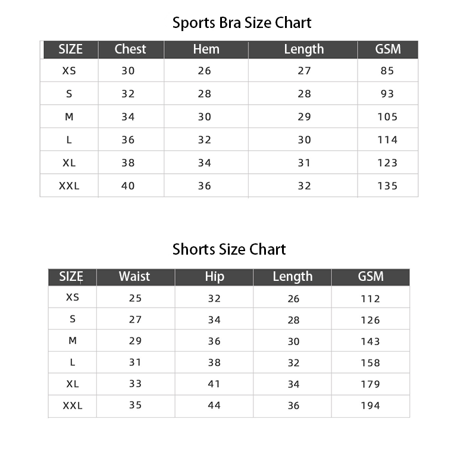The height and width of the screenshot is (476, 476).
Task: Select the Hip value 41
Action: 214,384
